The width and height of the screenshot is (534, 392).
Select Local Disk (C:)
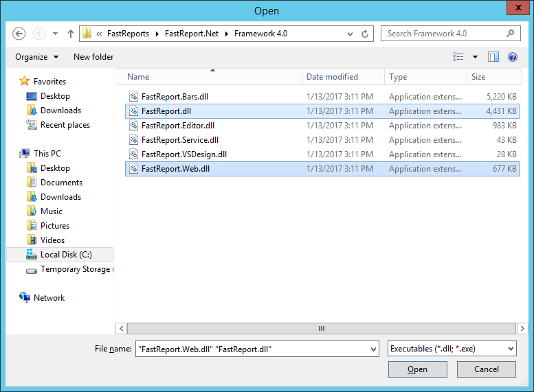tap(60, 255)
